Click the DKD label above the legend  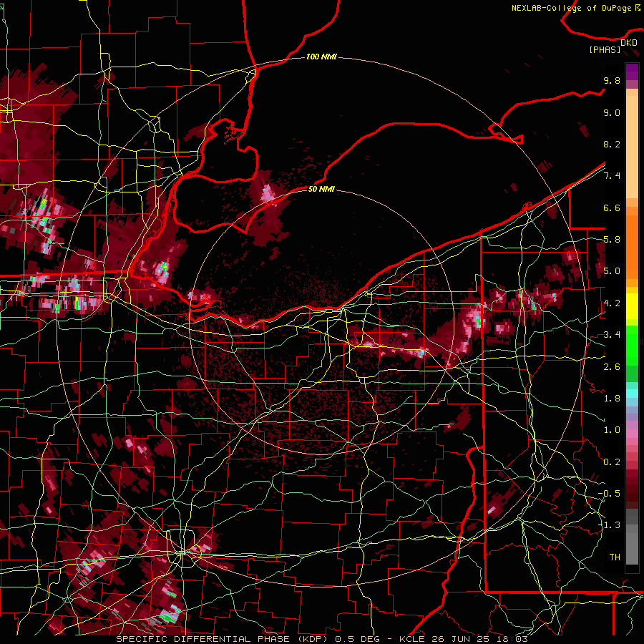[x=628, y=43]
